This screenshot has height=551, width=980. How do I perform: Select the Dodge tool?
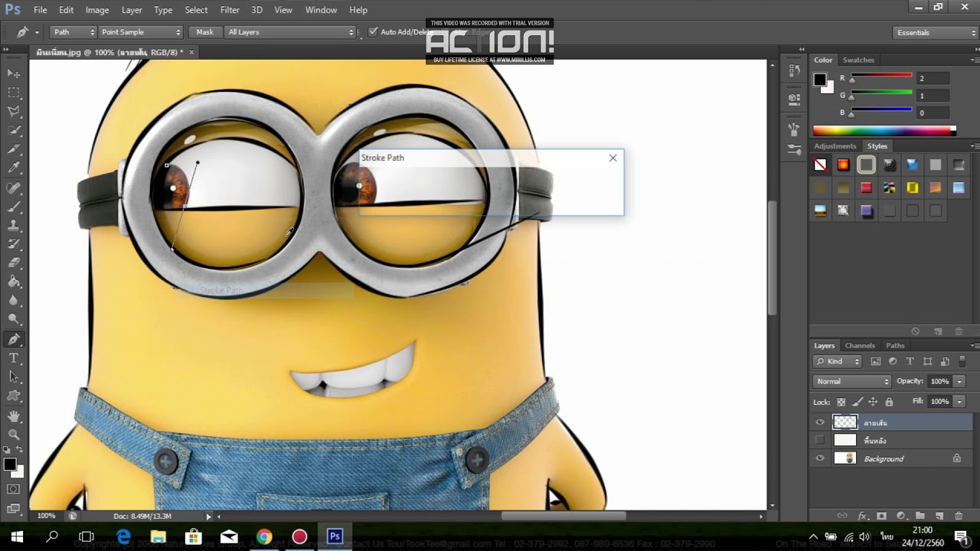[14, 320]
